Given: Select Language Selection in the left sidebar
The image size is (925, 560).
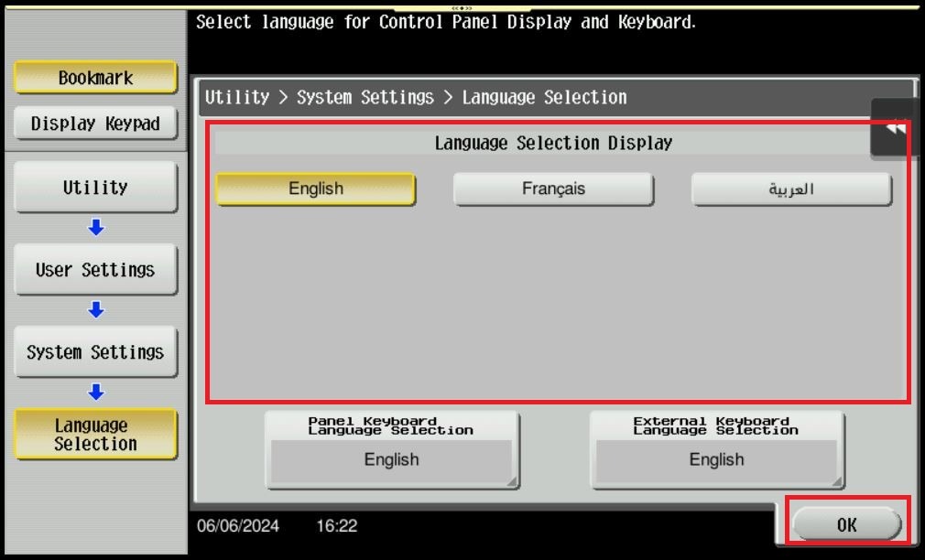Looking at the screenshot, I should click(95, 435).
